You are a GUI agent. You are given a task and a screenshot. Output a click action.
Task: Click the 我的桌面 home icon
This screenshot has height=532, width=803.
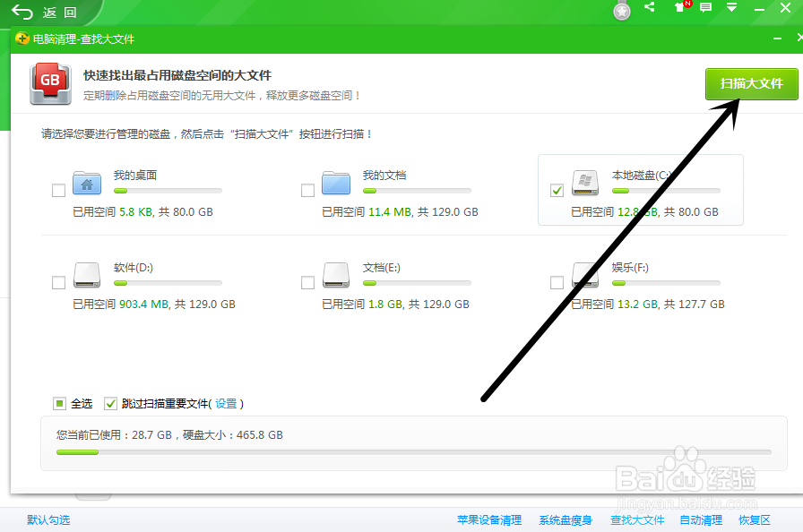[86, 183]
